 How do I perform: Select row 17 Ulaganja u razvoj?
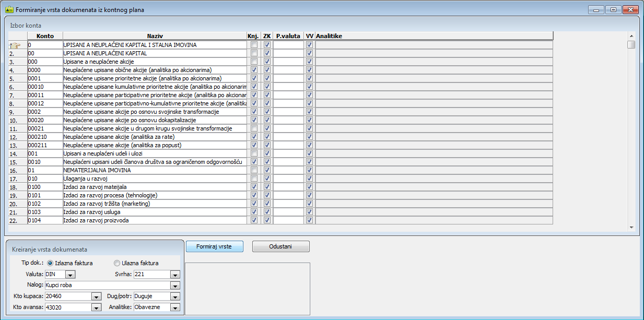[155, 179]
